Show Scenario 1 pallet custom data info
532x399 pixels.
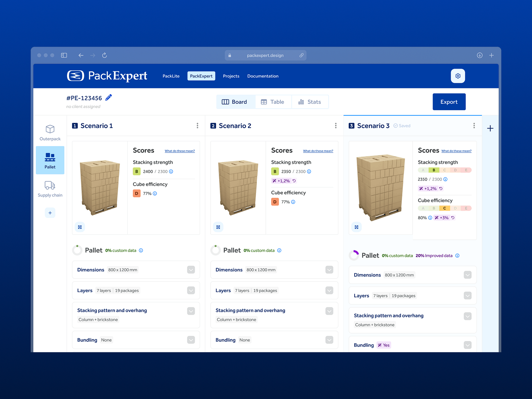click(141, 251)
